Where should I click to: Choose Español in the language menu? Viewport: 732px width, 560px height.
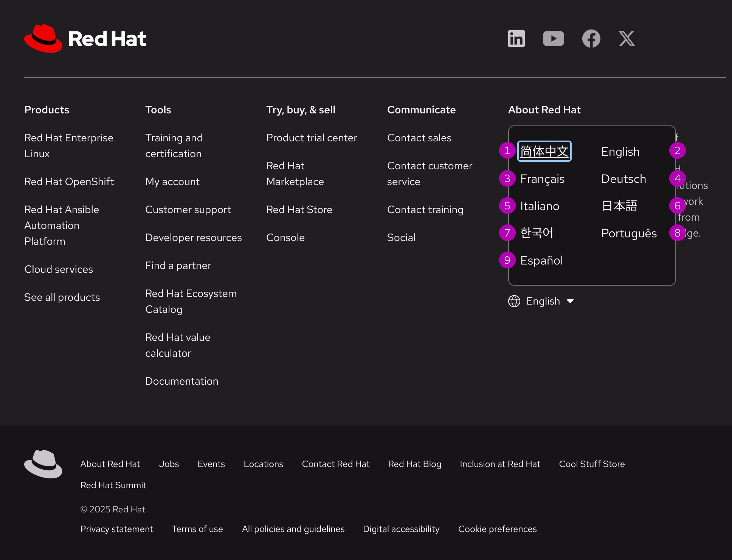click(542, 260)
